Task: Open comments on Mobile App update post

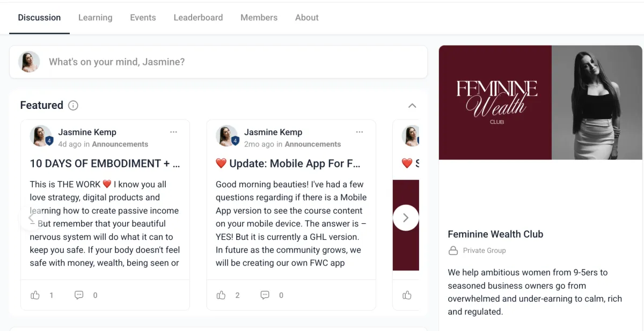Action: (265, 295)
